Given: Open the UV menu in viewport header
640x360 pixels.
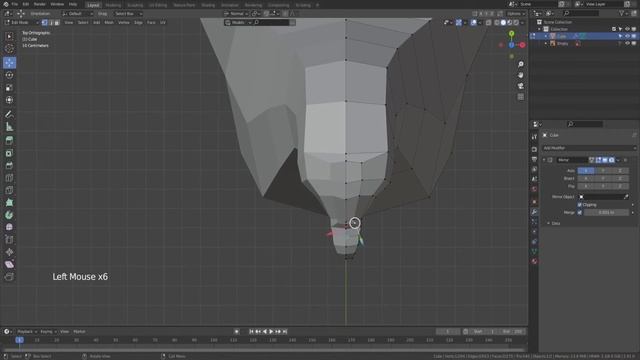Looking at the screenshot, I should [163, 22].
